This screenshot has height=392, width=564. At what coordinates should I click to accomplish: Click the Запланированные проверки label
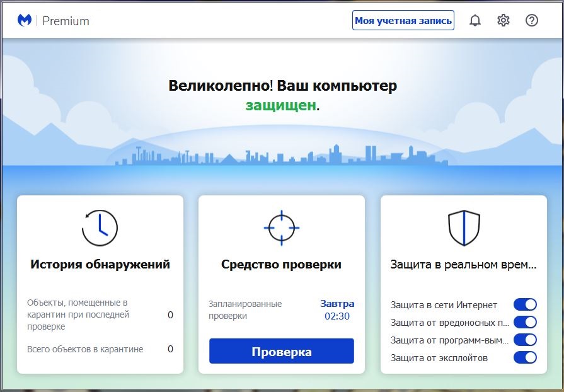pos(245,309)
